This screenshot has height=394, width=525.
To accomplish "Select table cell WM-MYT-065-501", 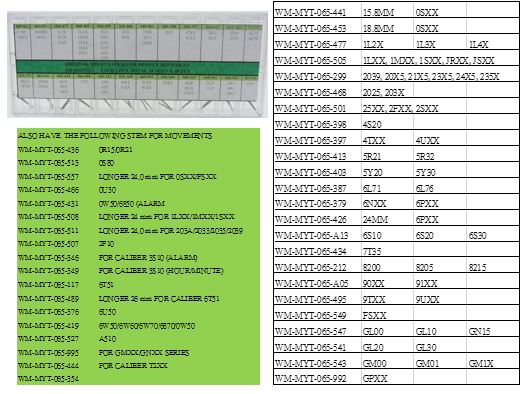I will point(317,105).
